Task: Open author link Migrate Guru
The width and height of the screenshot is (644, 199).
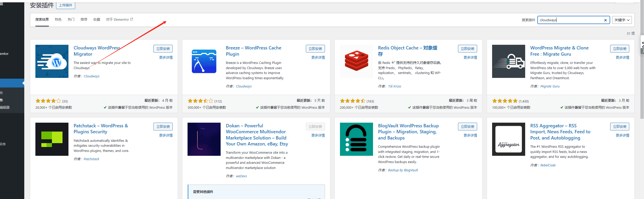Action: tap(550, 86)
